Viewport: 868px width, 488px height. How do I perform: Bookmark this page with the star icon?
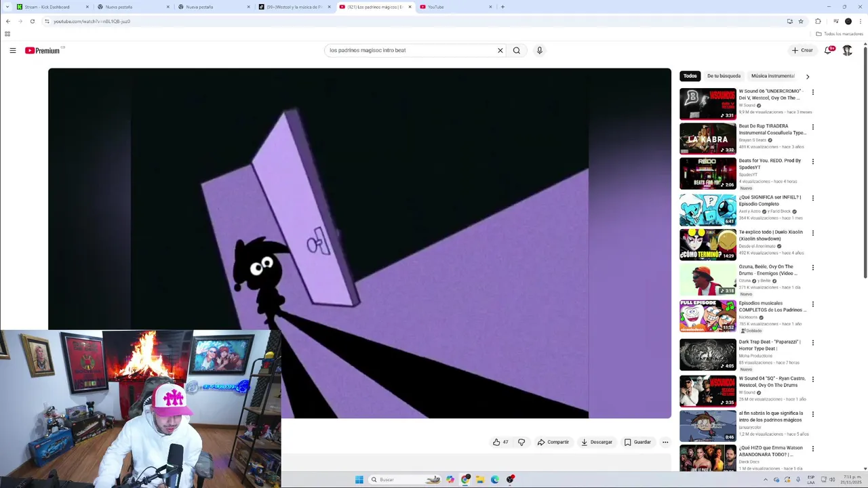click(x=801, y=21)
